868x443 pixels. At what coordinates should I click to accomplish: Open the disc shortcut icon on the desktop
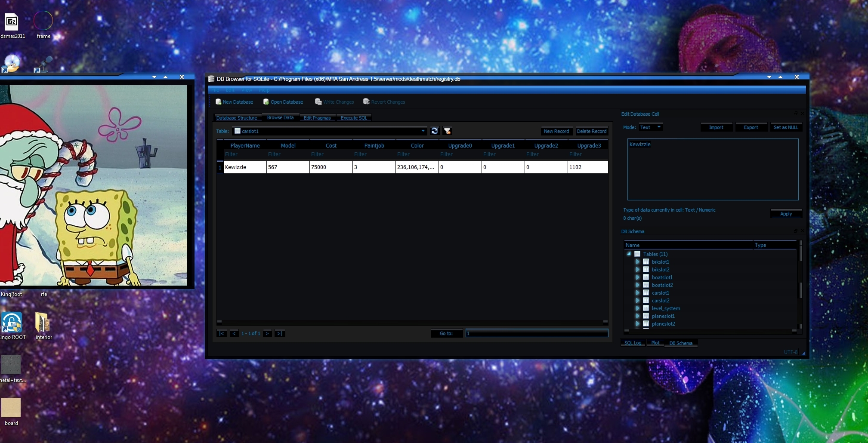click(x=10, y=64)
